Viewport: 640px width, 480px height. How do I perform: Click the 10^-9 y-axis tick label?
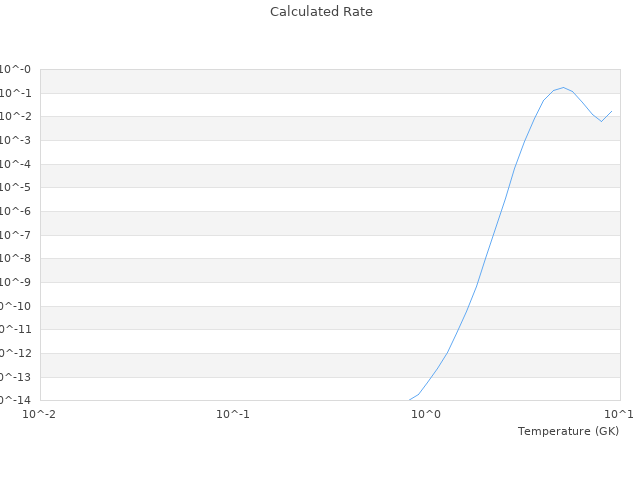point(16,282)
